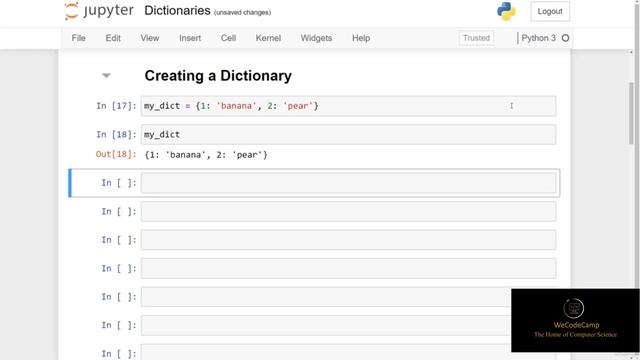
Task: Click inside the selected empty code cell
Action: (x=348, y=183)
